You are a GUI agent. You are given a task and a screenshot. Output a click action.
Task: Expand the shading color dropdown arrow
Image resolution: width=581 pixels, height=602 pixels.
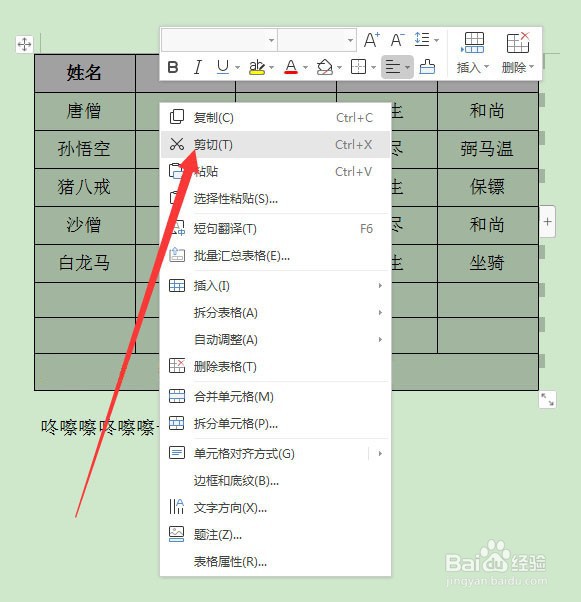click(x=339, y=68)
